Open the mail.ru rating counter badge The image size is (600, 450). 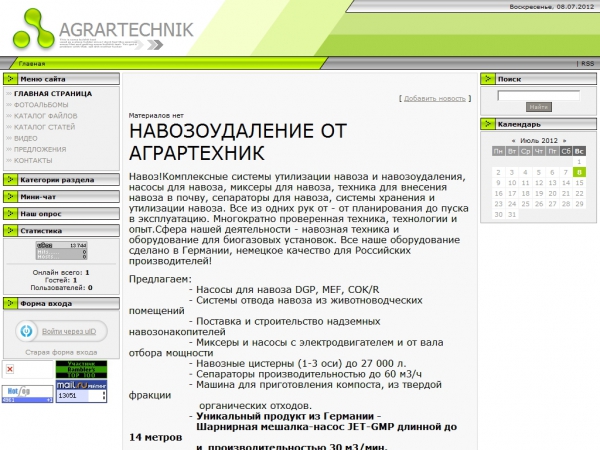[81, 391]
